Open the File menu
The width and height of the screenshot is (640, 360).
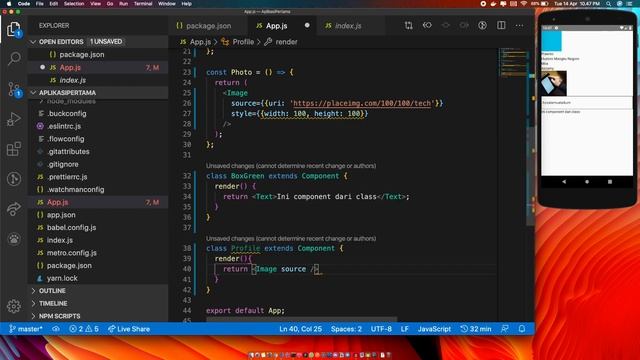pyautogui.click(x=40, y=4)
